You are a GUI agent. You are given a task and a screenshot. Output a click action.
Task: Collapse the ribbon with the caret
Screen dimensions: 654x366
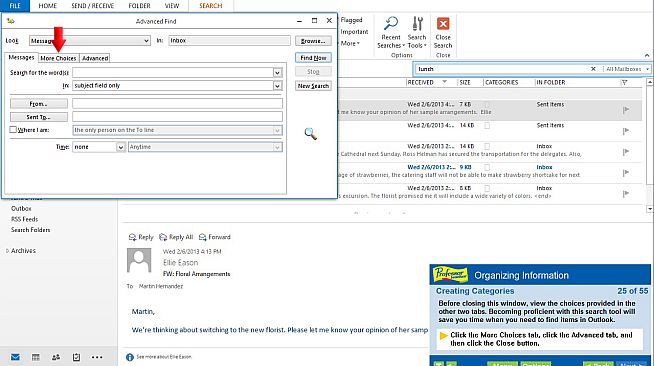click(647, 55)
